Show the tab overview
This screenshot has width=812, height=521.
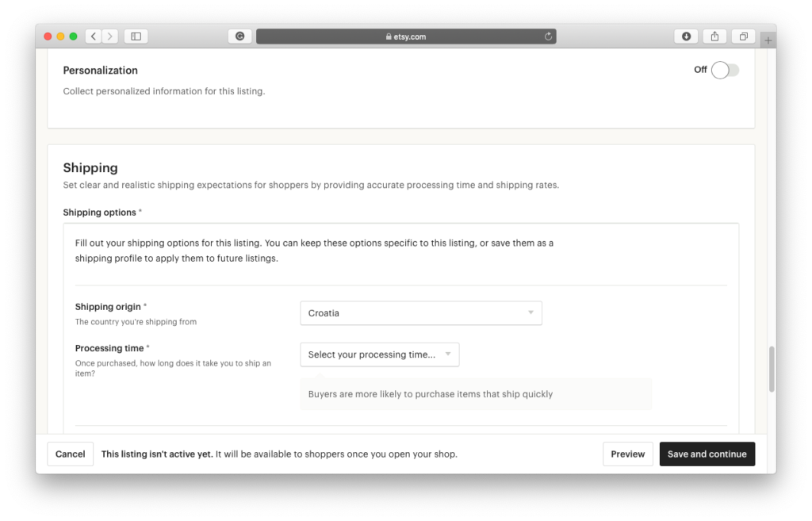[744, 36]
